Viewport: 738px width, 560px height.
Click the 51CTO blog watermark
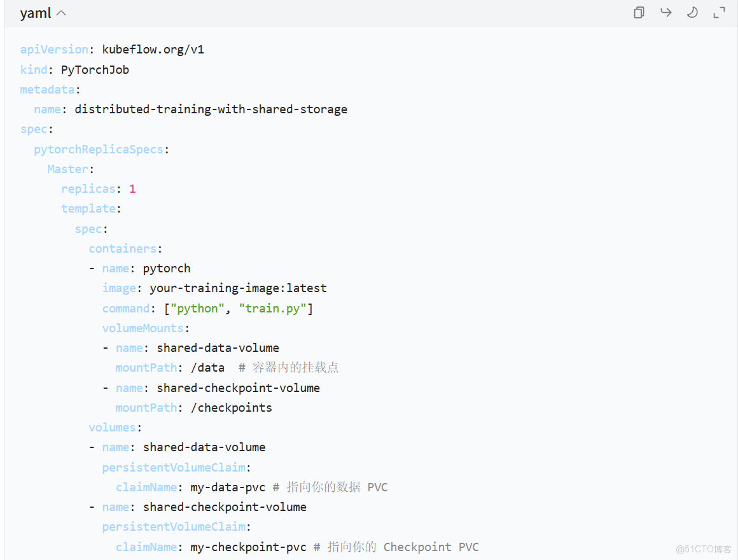(x=703, y=549)
